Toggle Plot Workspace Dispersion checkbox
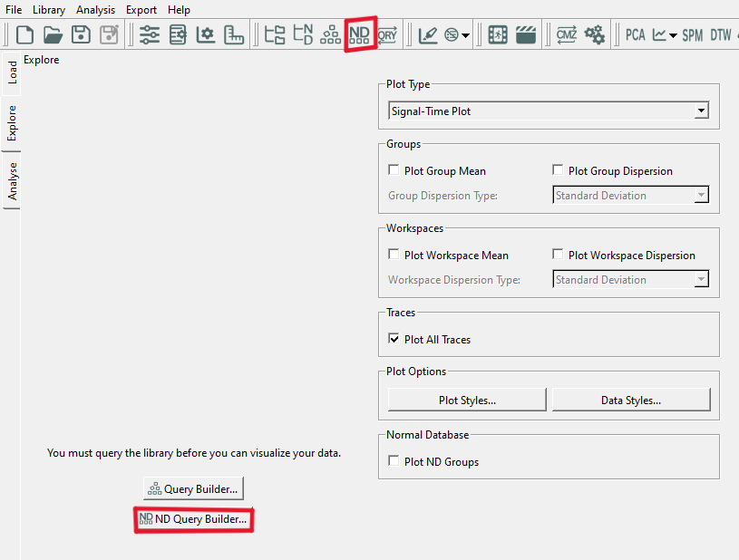739x560 pixels. pos(558,255)
